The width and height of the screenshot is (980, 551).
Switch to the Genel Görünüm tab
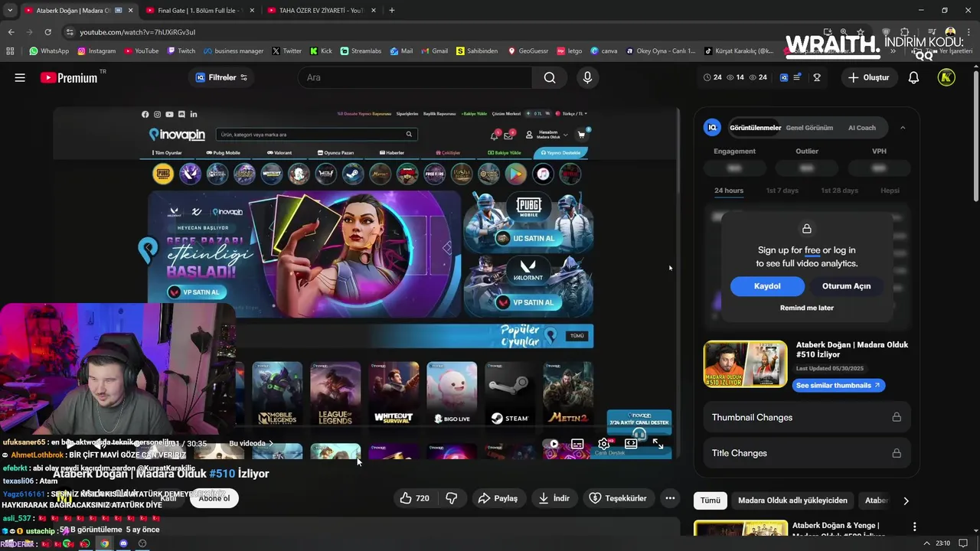point(809,128)
